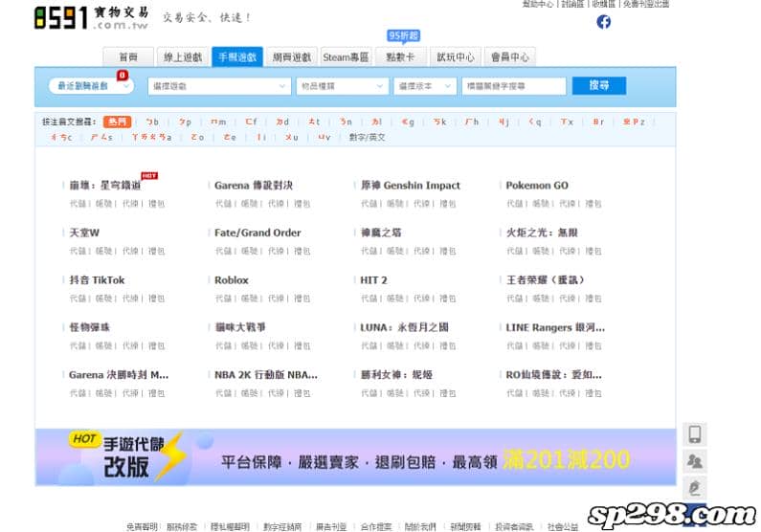The image size is (761, 532).
Task: Open the customer service person icon in sidebar
Action: (x=695, y=460)
